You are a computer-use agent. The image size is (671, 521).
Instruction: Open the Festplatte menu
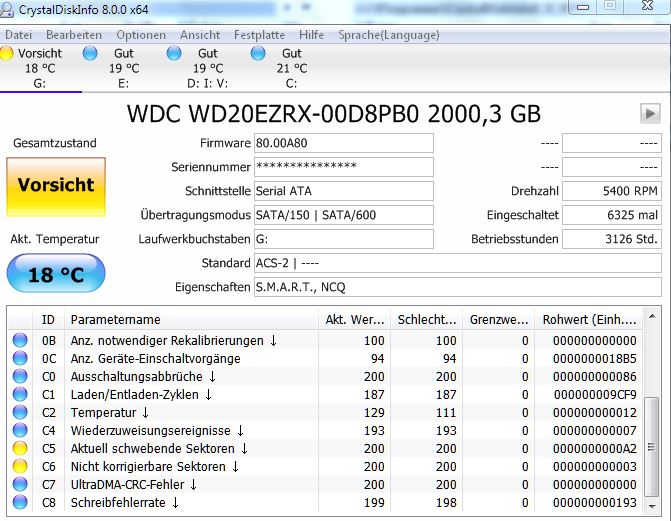[x=259, y=35]
